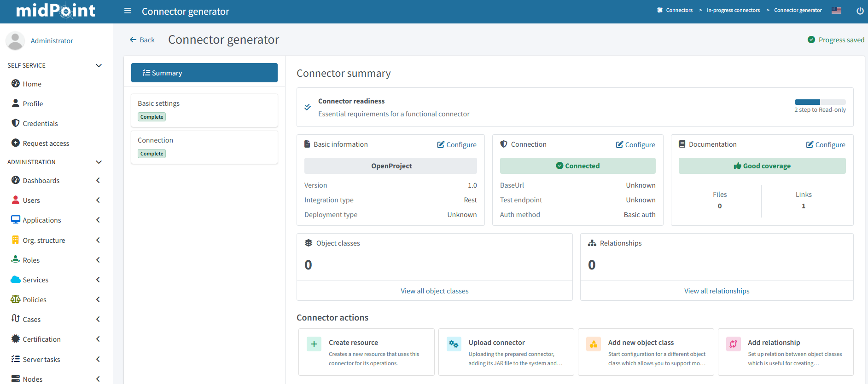Click the green Roles icon
The image size is (868, 384).
click(x=16, y=260)
